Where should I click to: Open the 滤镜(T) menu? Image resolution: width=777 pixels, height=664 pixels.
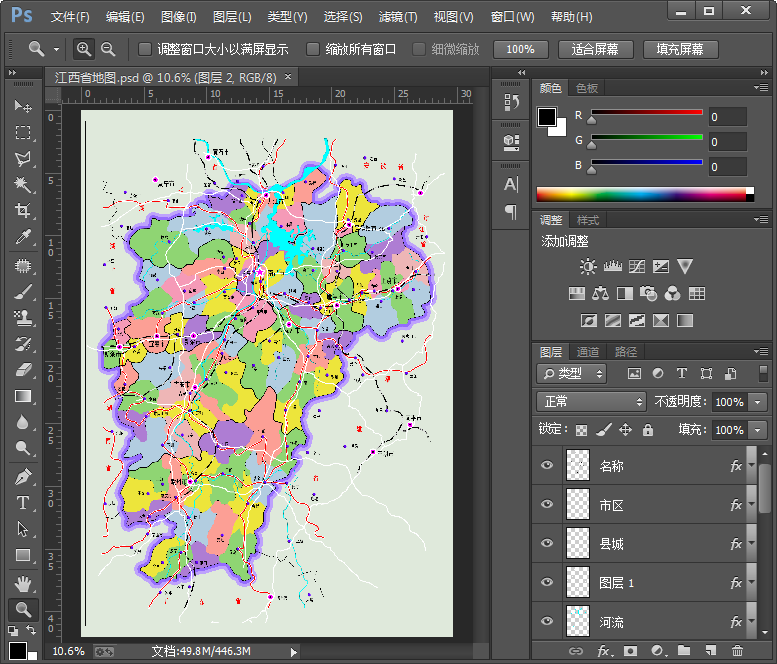pyautogui.click(x=398, y=17)
